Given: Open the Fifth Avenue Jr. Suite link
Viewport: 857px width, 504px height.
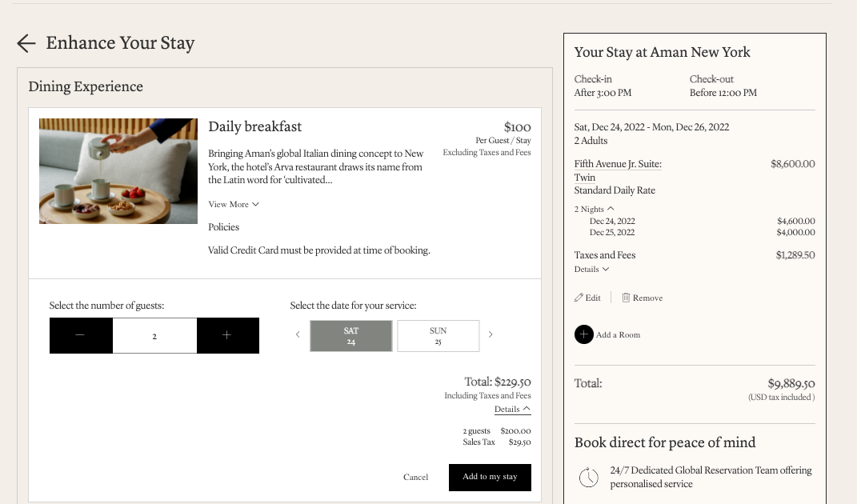Looking at the screenshot, I should point(617,164).
